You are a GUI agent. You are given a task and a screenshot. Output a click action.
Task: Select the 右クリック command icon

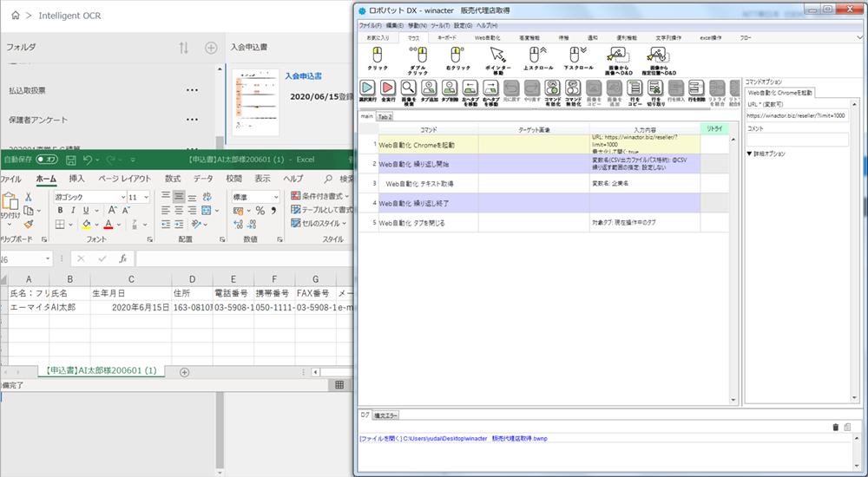[457, 59]
